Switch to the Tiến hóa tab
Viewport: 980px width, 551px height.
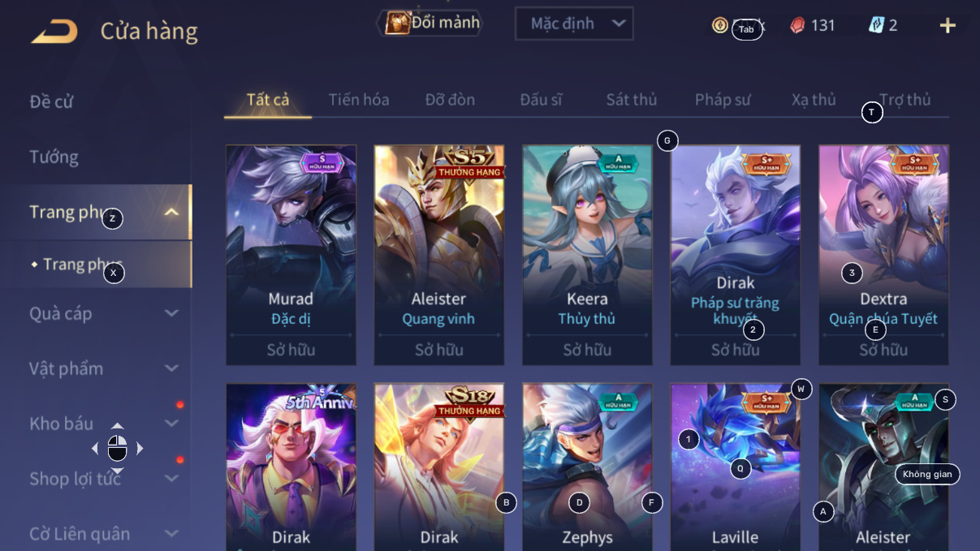pyautogui.click(x=359, y=100)
